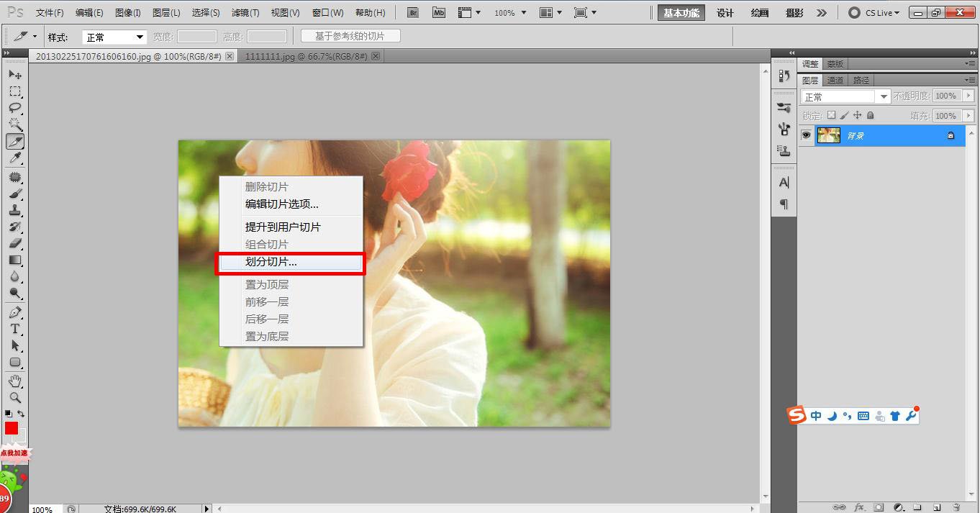The image size is (980, 513).
Task: Select the Move tool at toolbar top
Action: [15, 74]
